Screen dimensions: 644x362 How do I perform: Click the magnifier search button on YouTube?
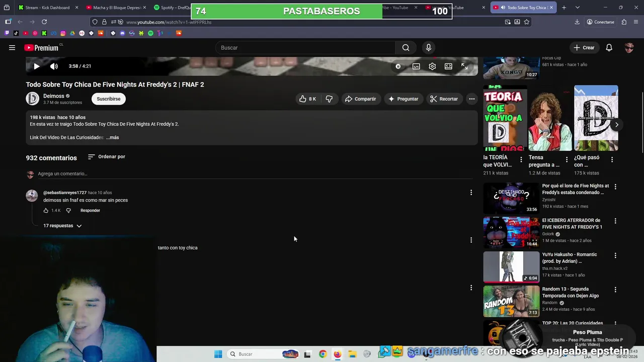[406, 48]
